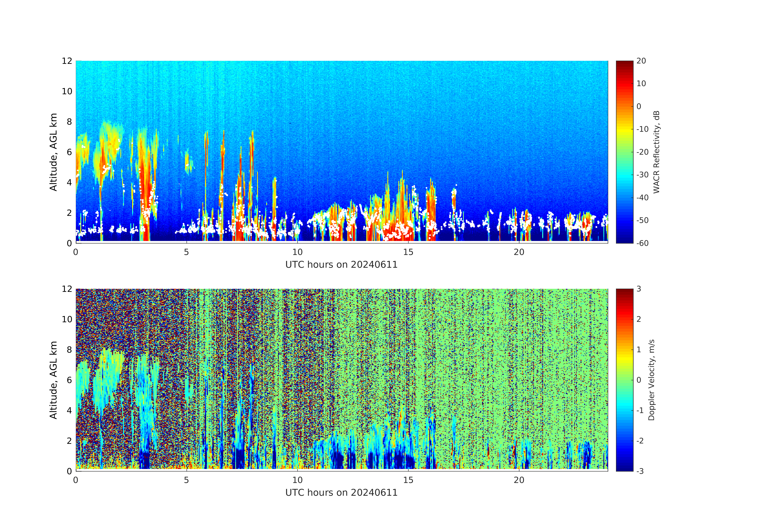Screen dimensions: 775x532
Task: Click the 0 tick on Doppler colorbar
Action: point(639,380)
